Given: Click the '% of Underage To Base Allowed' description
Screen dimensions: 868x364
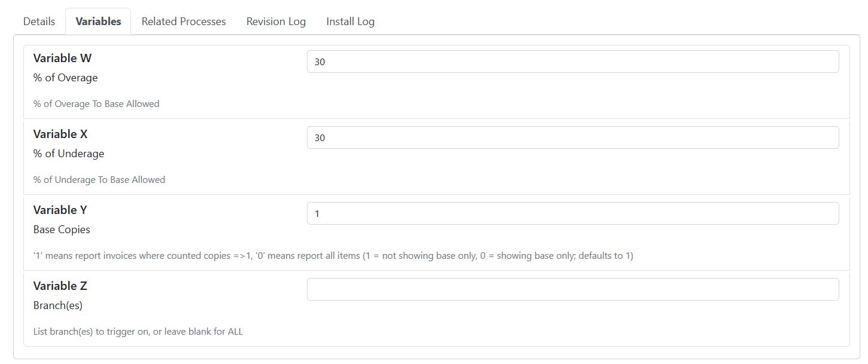Looking at the screenshot, I should [x=99, y=179].
